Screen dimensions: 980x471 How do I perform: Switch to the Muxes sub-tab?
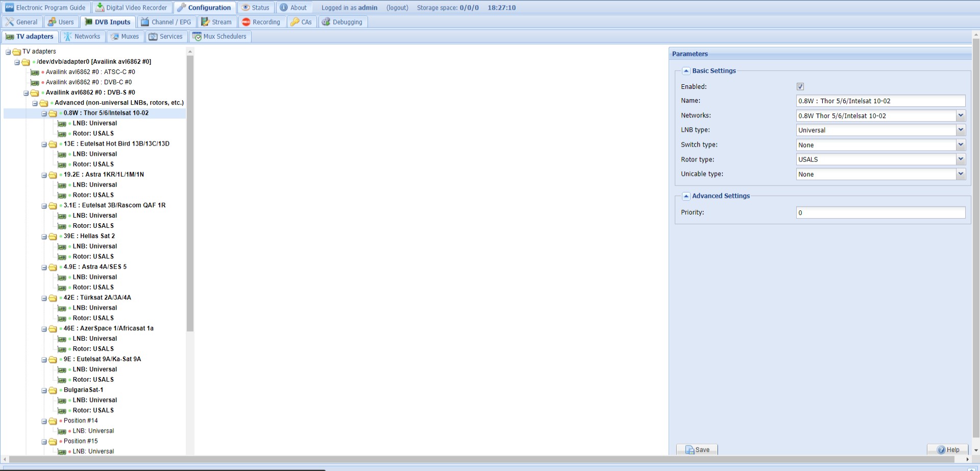click(x=126, y=36)
